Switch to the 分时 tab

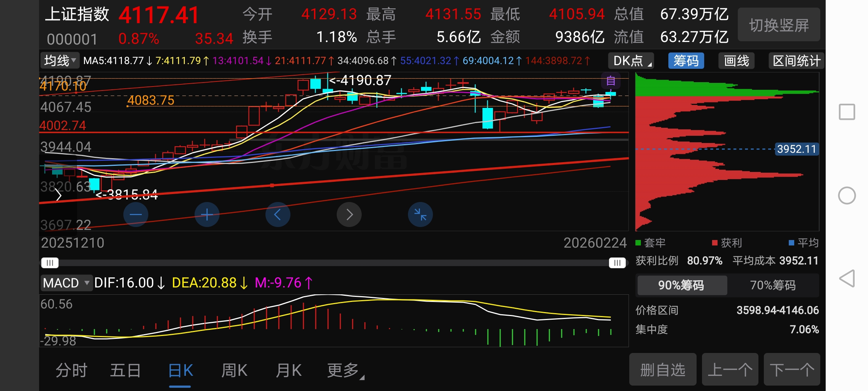72,371
